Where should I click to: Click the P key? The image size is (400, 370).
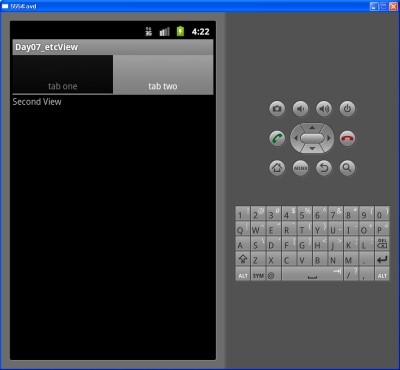point(382,229)
